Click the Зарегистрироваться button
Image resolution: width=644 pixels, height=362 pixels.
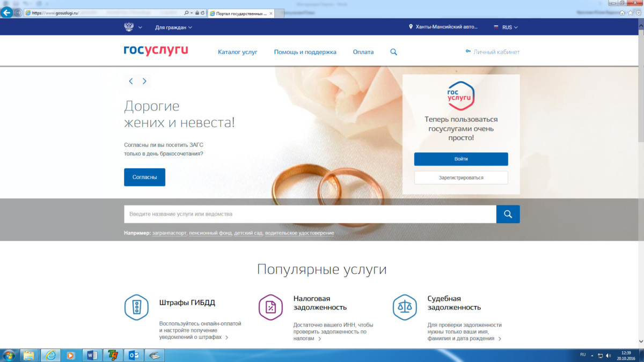461,178
